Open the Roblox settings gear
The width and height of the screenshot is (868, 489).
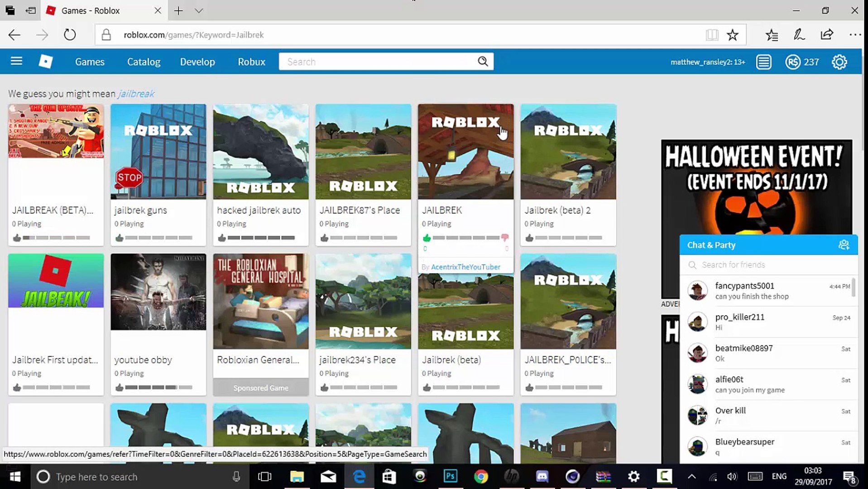tap(839, 62)
